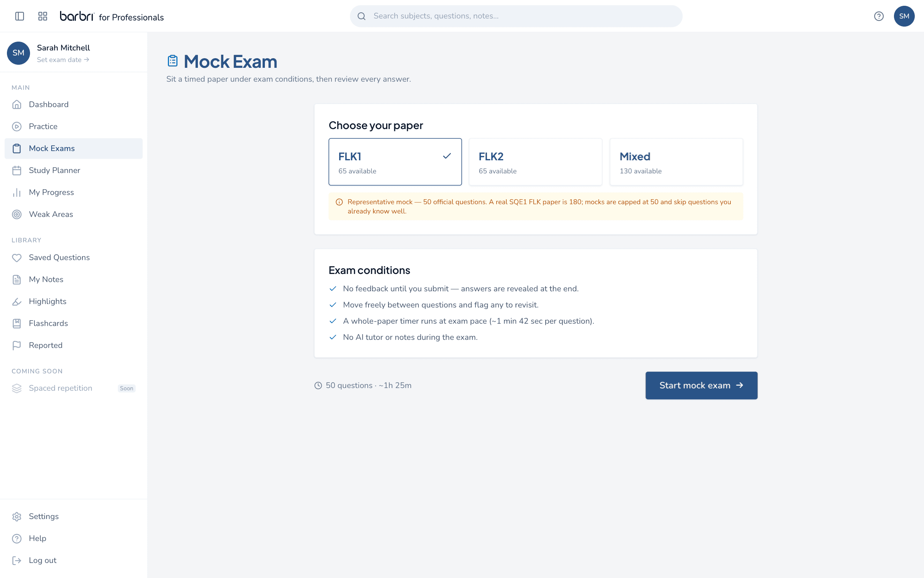The width and height of the screenshot is (924, 578).
Task: Click the Settings gear icon
Action: point(17,516)
